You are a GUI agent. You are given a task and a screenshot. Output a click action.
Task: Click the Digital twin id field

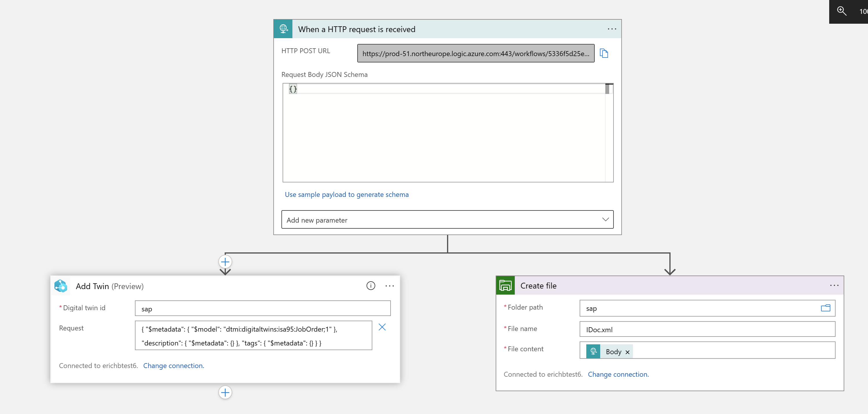point(263,309)
